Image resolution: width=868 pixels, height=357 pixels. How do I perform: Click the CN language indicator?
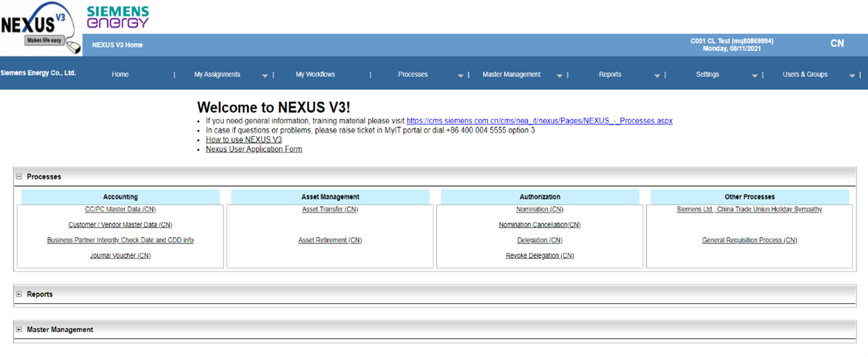point(836,44)
